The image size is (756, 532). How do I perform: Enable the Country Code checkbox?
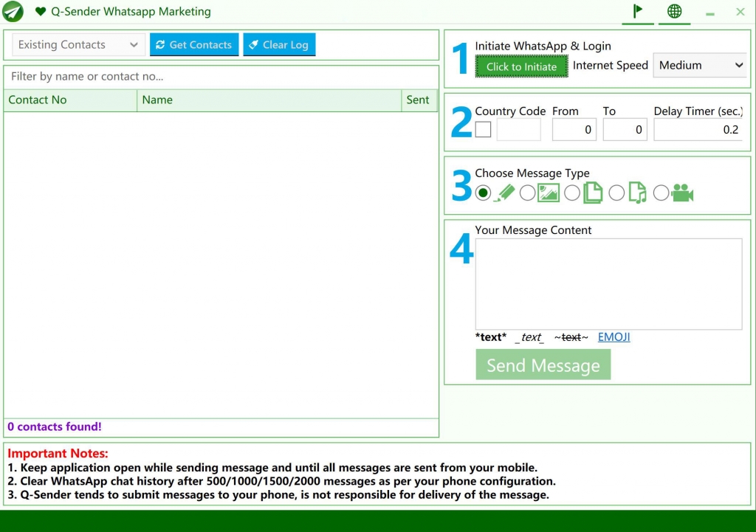483,129
